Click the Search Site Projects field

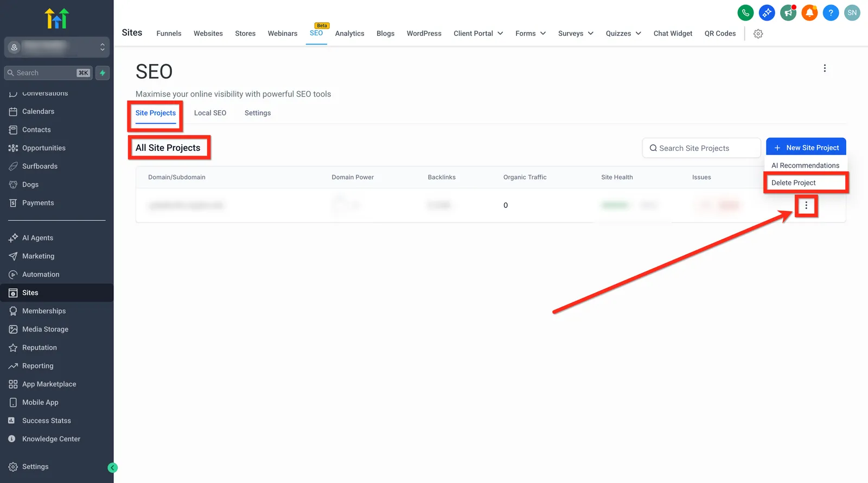[701, 148]
